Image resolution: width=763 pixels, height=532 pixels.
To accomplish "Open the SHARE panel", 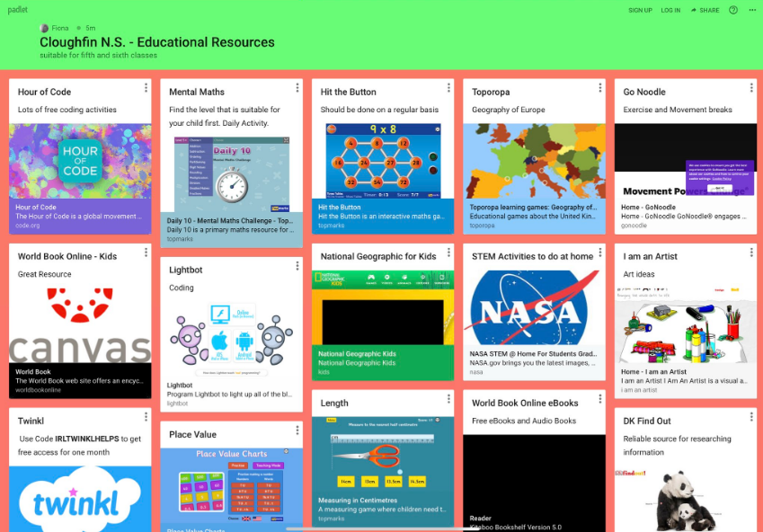I will tap(706, 10).
